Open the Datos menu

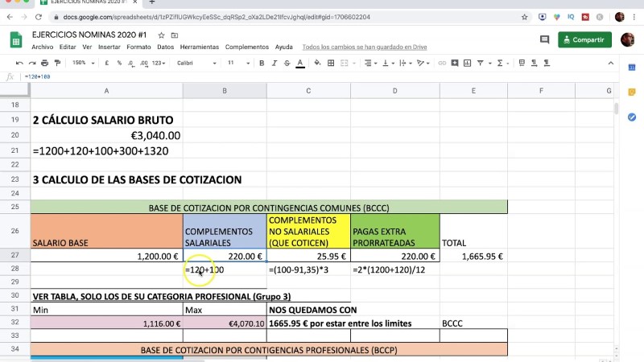166,47
